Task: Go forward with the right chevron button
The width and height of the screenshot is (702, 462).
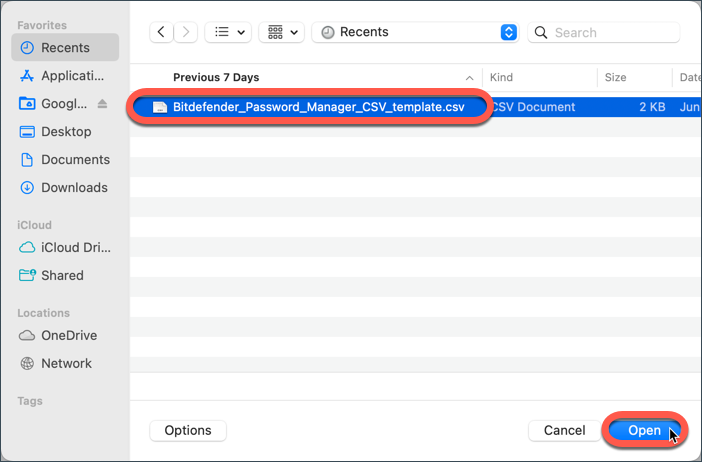Action: coord(186,32)
